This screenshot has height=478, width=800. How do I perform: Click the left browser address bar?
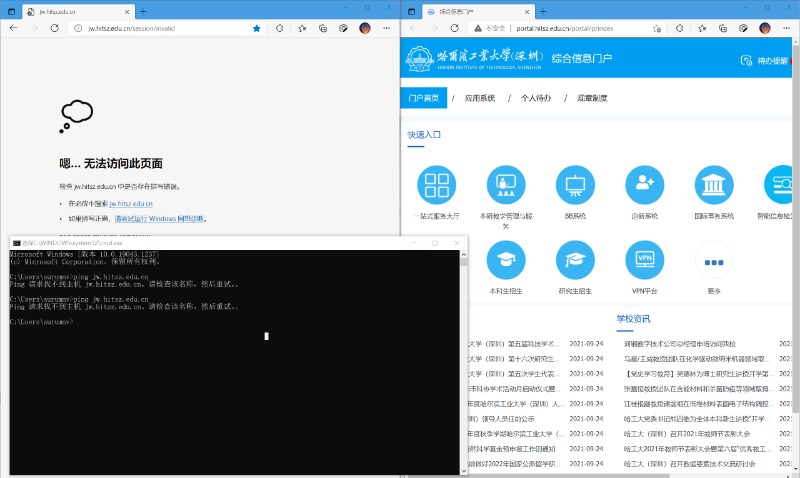tap(166, 29)
